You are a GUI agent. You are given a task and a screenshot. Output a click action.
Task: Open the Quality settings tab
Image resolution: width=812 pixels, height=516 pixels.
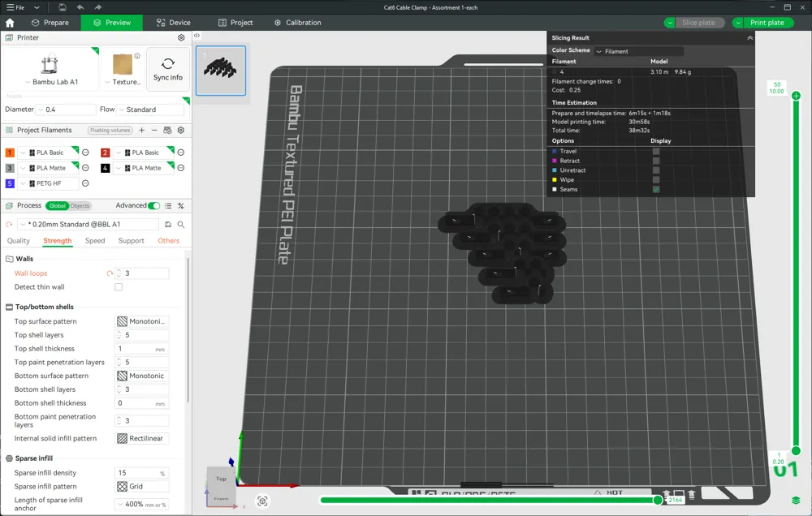tap(19, 241)
